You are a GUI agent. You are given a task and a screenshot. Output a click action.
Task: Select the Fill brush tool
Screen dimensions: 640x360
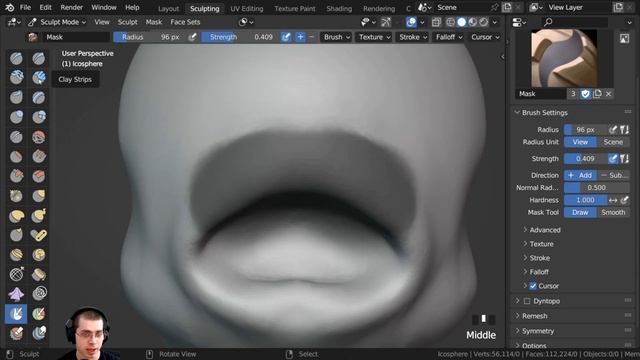39,156
